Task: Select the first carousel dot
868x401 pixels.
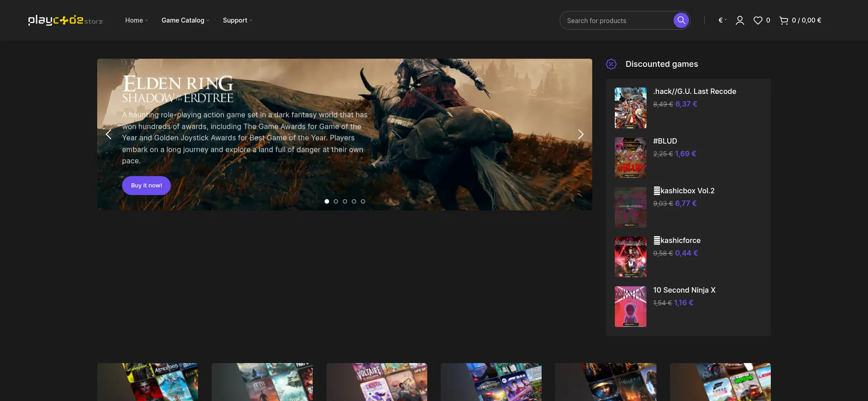Action: point(327,201)
